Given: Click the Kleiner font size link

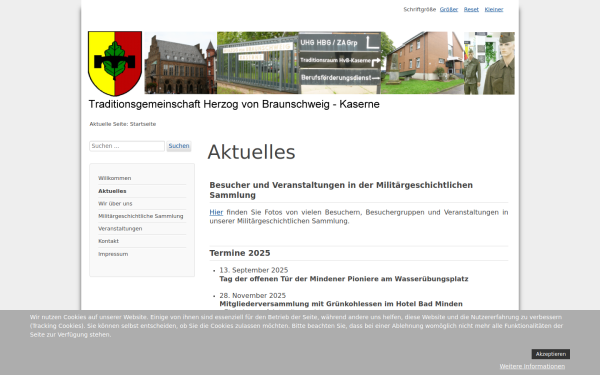Looking at the screenshot, I should coord(494,10).
